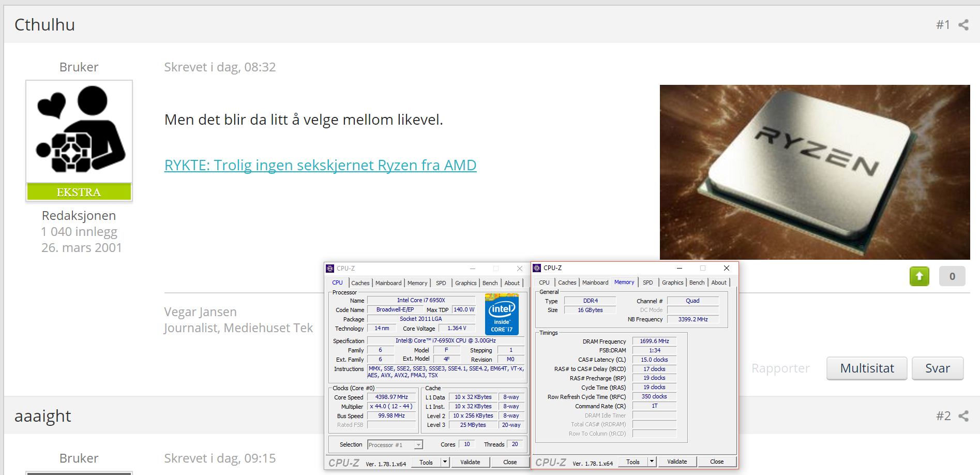This screenshot has width=980, height=475.
Task: Click memory Type DDR4 field
Action: tap(590, 301)
